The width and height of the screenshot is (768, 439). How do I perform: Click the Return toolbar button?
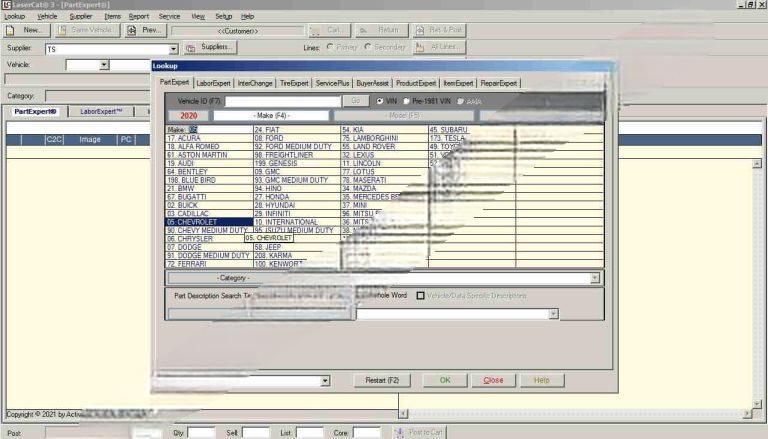click(x=382, y=30)
